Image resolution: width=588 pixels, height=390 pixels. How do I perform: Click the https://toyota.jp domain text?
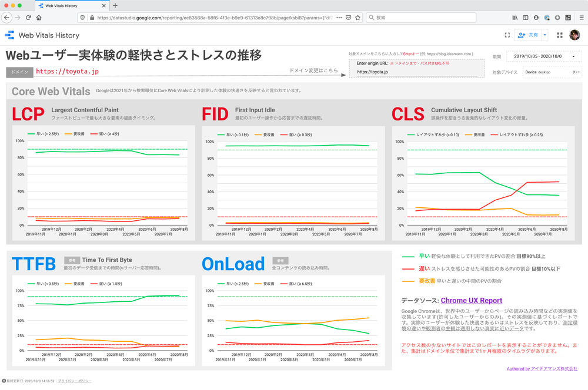(68, 71)
